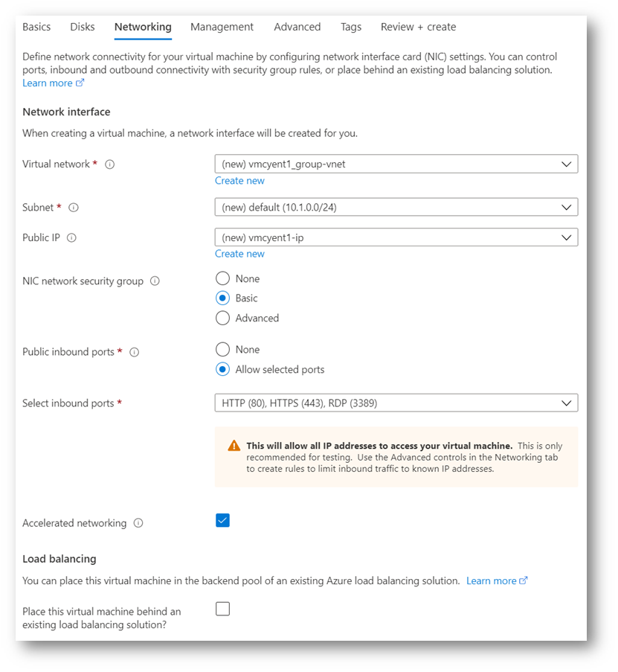The height and width of the screenshot is (672, 618).
Task: Click NIC network security group info icon
Action: pyautogui.click(x=155, y=281)
